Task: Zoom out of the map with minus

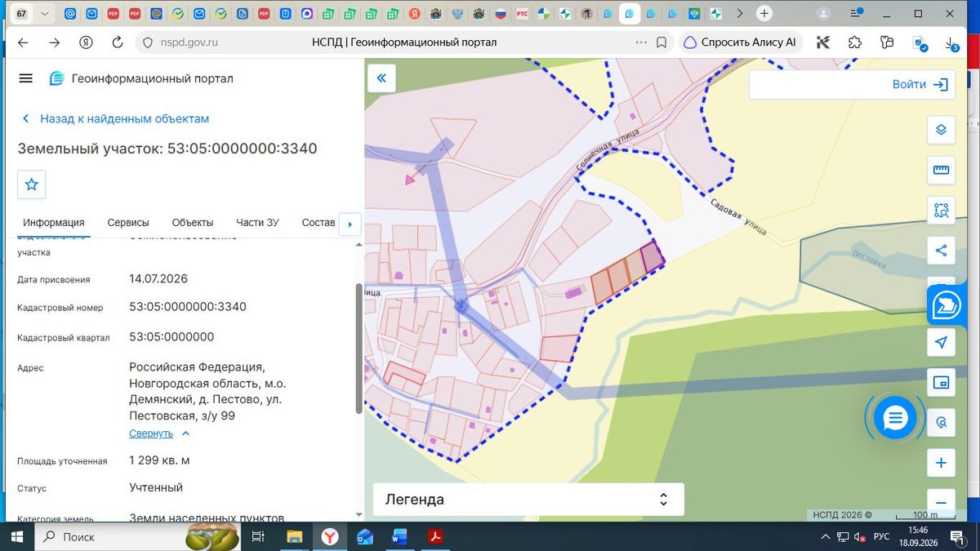Action: 941,502
